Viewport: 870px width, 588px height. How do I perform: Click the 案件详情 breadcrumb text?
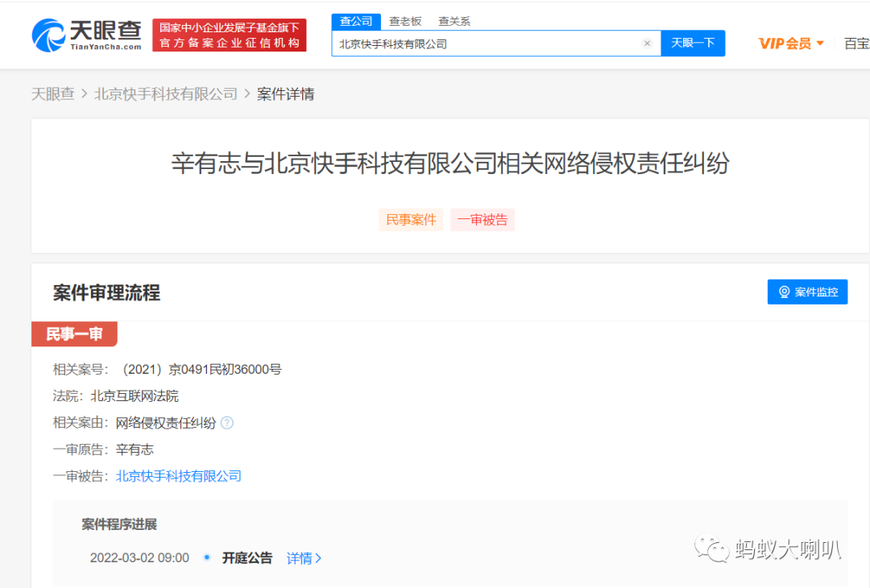(285, 93)
